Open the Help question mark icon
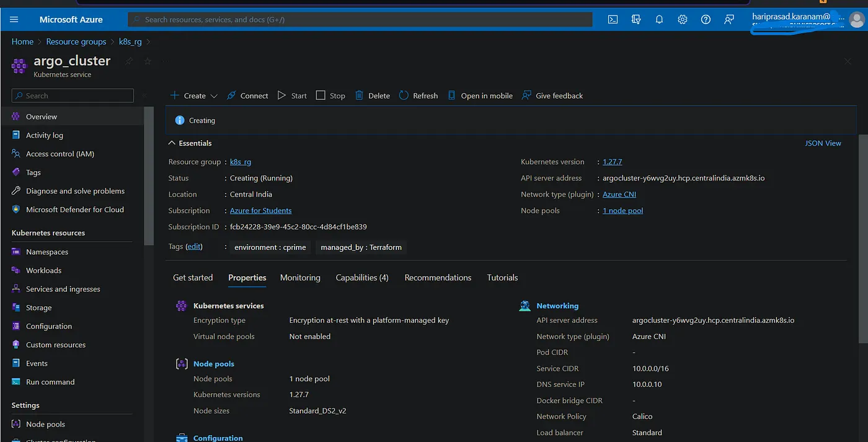The width and height of the screenshot is (868, 442). [706, 19]
